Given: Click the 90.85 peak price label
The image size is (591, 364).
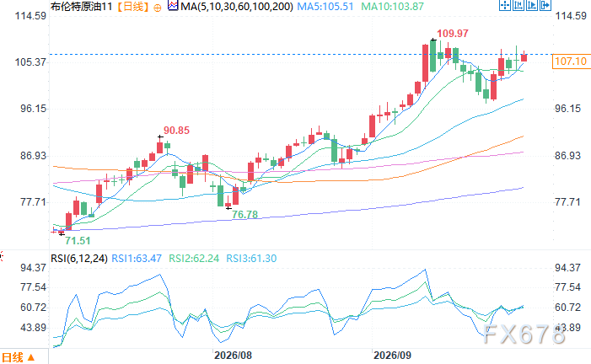Looking at the screenshot, I should point(176,131).
